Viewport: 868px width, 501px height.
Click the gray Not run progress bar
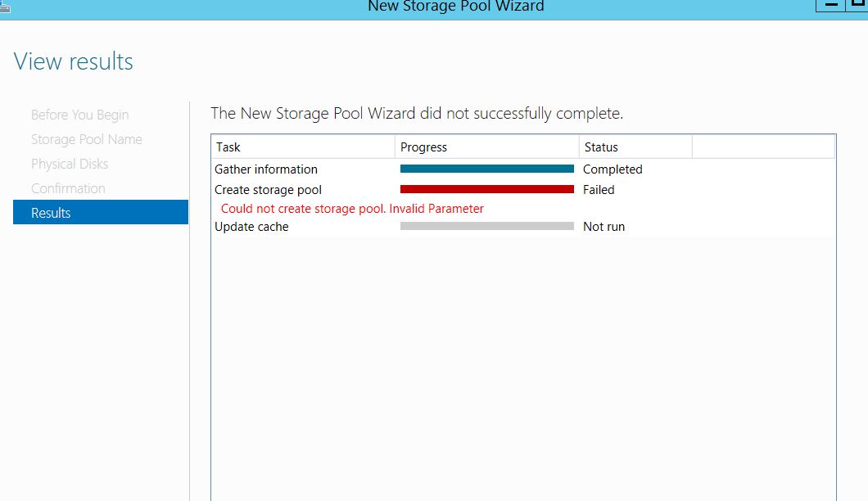click(487, 226)
